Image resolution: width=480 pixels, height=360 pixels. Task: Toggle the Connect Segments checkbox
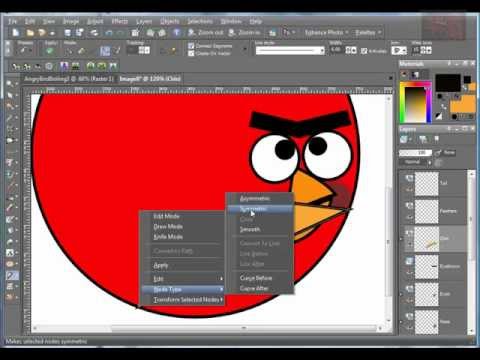[x=191, y=46]
